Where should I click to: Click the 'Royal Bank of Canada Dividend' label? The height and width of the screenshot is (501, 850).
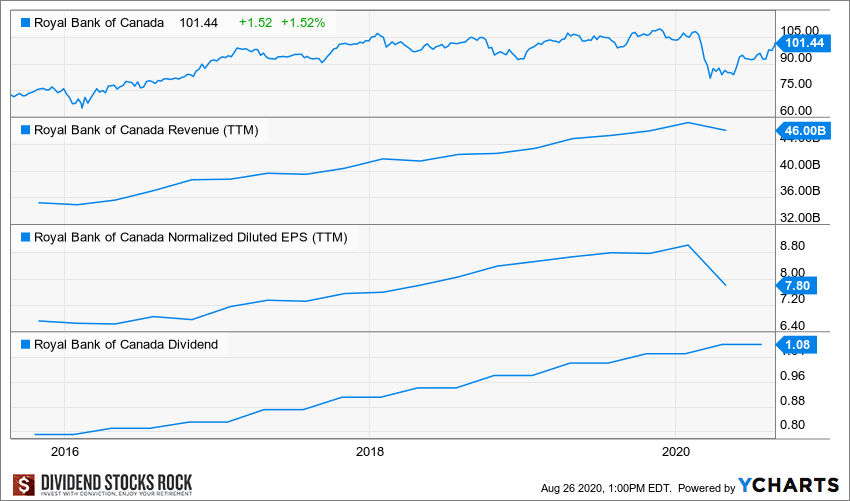(126, 345)
